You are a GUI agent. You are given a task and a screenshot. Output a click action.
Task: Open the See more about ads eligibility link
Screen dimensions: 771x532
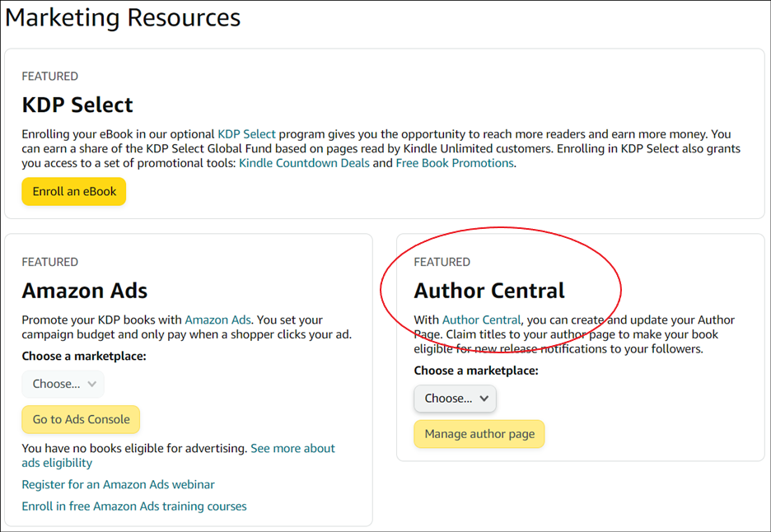pos(292,448)
